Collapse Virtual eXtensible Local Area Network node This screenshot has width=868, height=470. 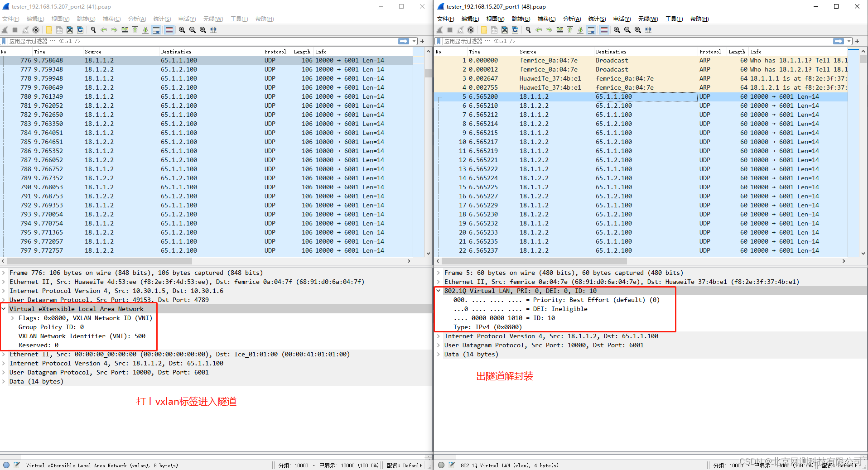[x=4, y=309]
